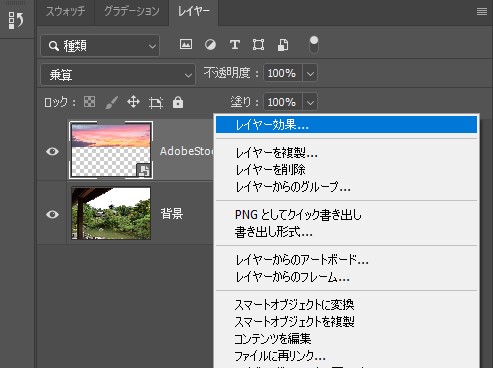Image resolution: width=493 pixels, height=368 pixels.
Task: Switch to the グラデーション tab
Action: click(x=132, y=12)
